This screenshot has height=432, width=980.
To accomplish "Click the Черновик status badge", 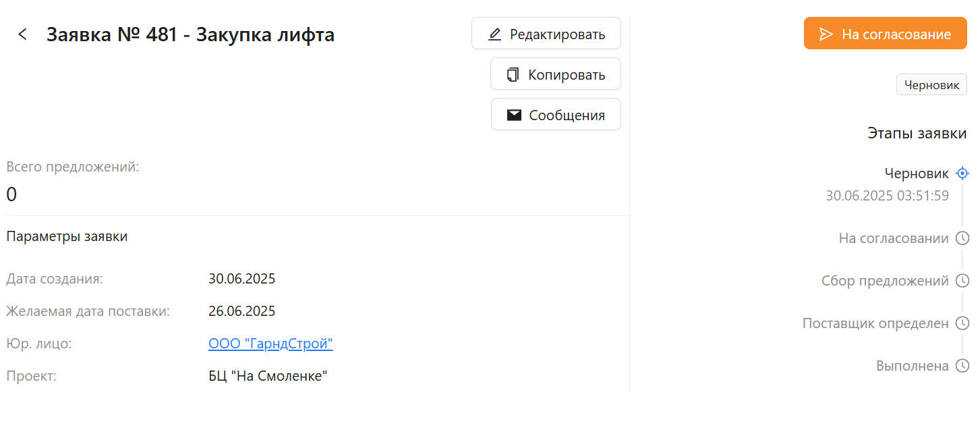I will (x=931, y=85).
